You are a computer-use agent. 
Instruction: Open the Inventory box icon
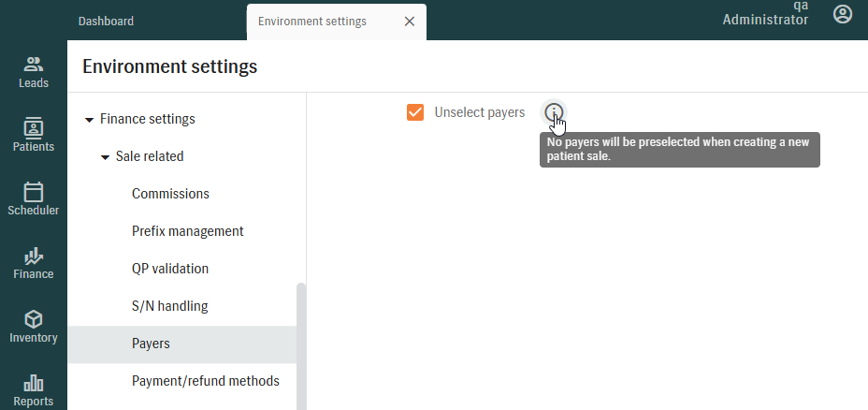(x=34, y=319)
